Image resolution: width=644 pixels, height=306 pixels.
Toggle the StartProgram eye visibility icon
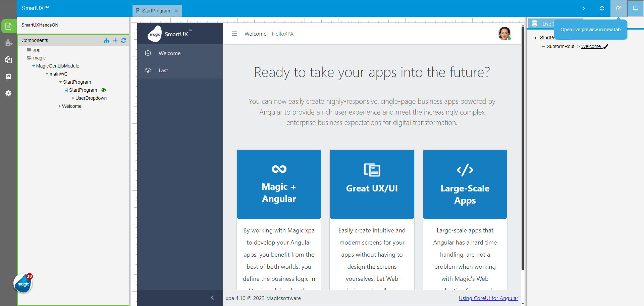103,90
